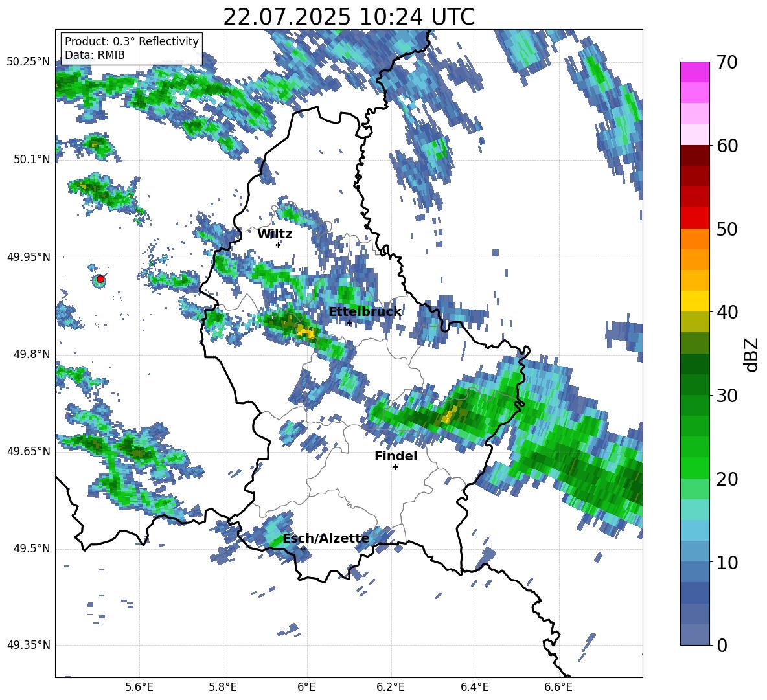
Task: Click the yellow colorbar segment at 40 dBZ
Action: click(694, 301)
